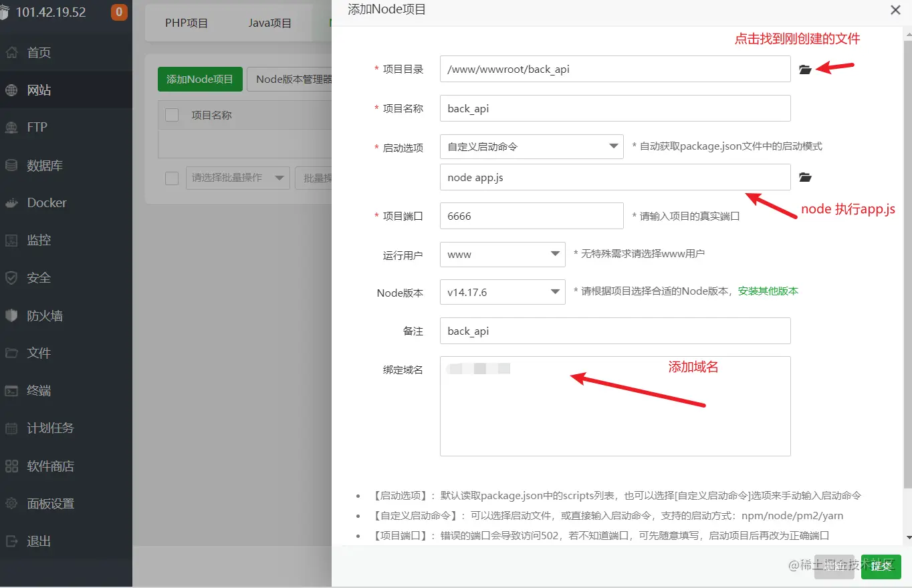Image resolution: width=912 pixels, height=588 pixels.
Task: Click the scrollbar down arrow in dialog
Action: pos(907,537)
